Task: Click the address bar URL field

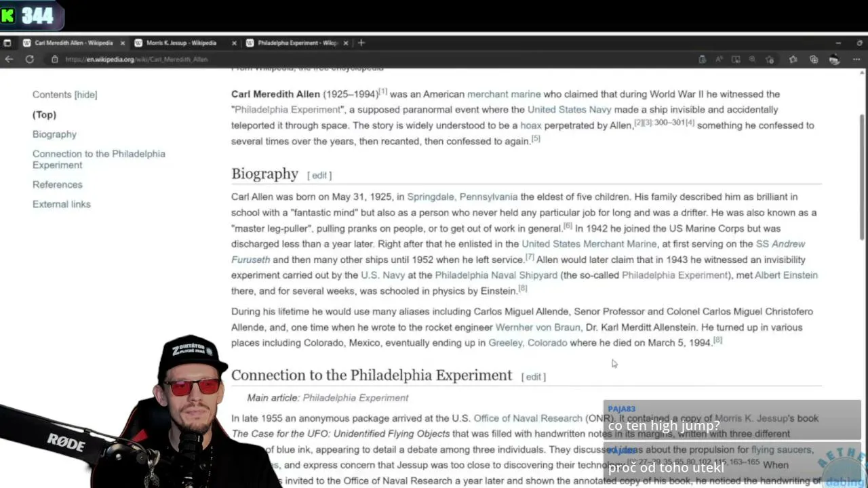Action: coord(137,60)
